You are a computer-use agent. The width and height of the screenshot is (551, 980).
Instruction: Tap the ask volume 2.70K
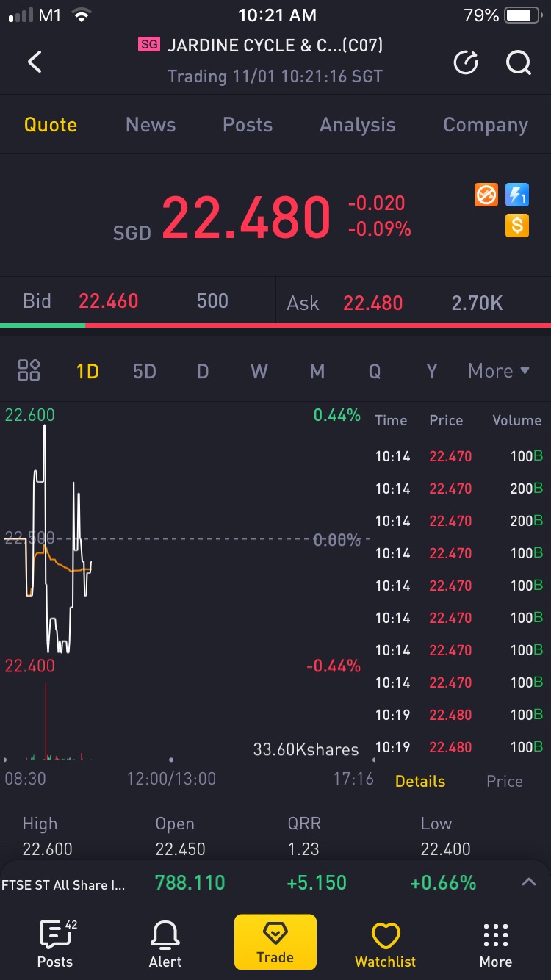(x=478, y=303)
